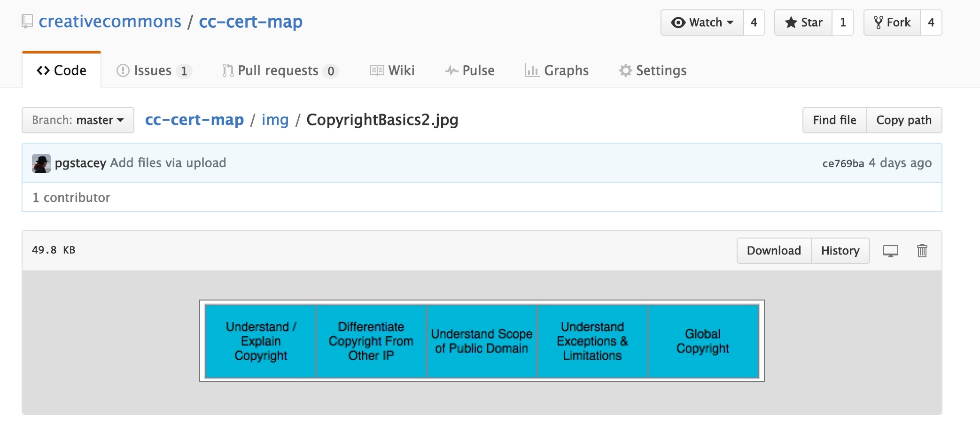
Task: Click the repository book icon
Action: [x=27, y=22]
